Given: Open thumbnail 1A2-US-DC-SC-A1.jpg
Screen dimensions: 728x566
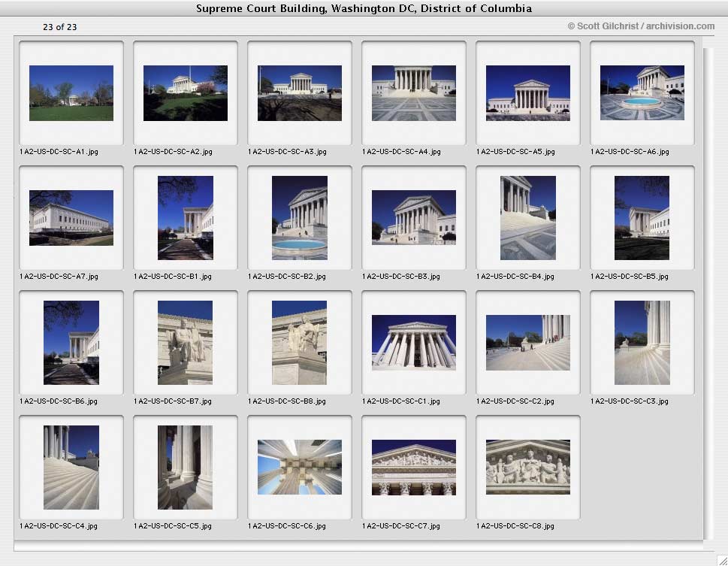Looking at the screenshot, I should pos(71,93).
